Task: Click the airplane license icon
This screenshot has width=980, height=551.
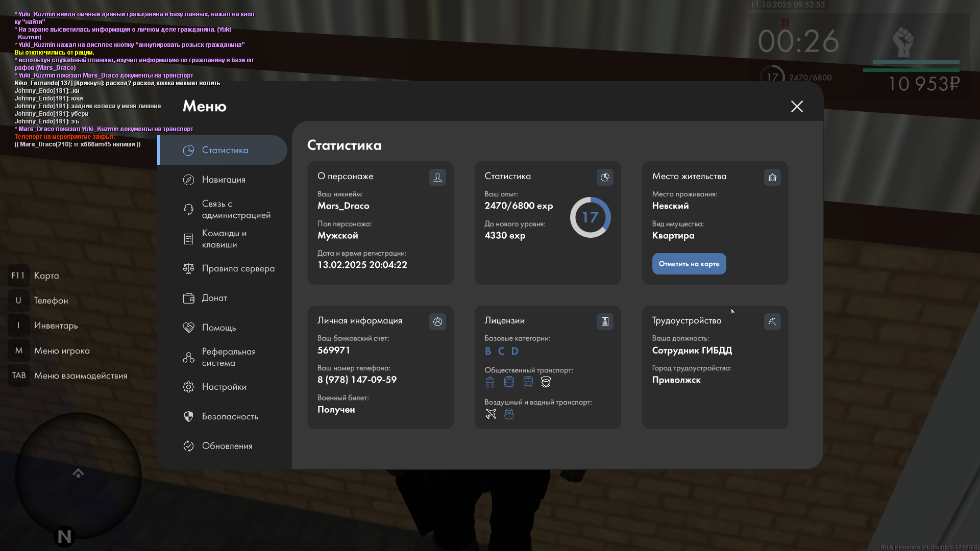Action: tap(491, 414)
